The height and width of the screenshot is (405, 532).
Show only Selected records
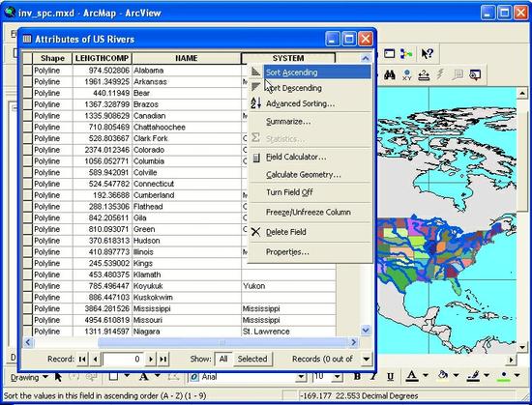(x=252, y=359)
